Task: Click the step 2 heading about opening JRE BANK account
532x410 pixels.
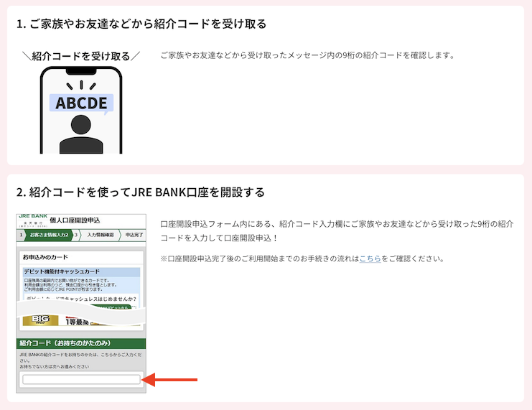Action: [141, 192]
